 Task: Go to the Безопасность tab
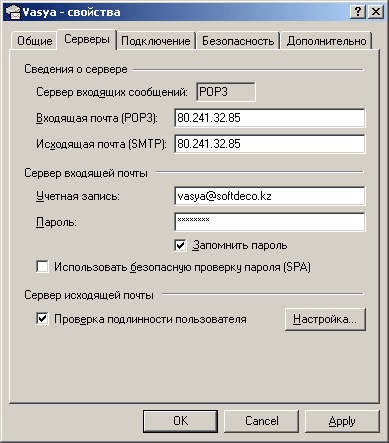238,41
